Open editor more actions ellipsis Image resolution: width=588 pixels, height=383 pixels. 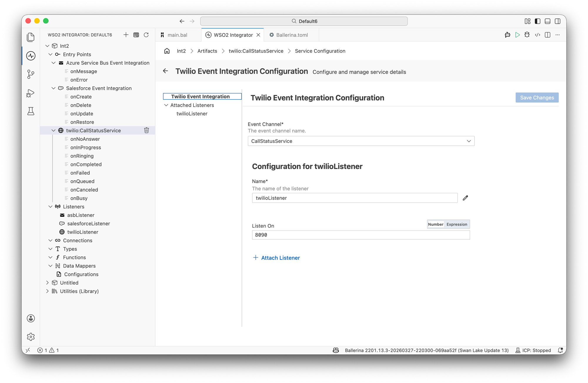click(557, 35)
